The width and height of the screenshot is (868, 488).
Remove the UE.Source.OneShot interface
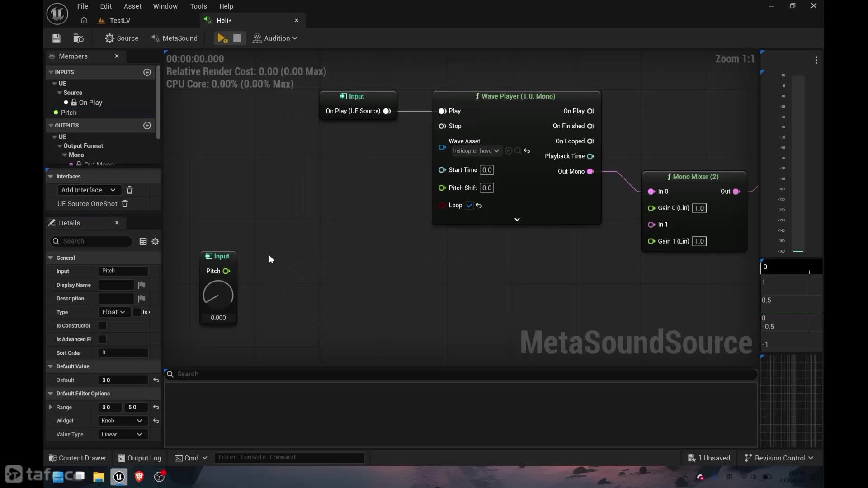click(125, 204)
